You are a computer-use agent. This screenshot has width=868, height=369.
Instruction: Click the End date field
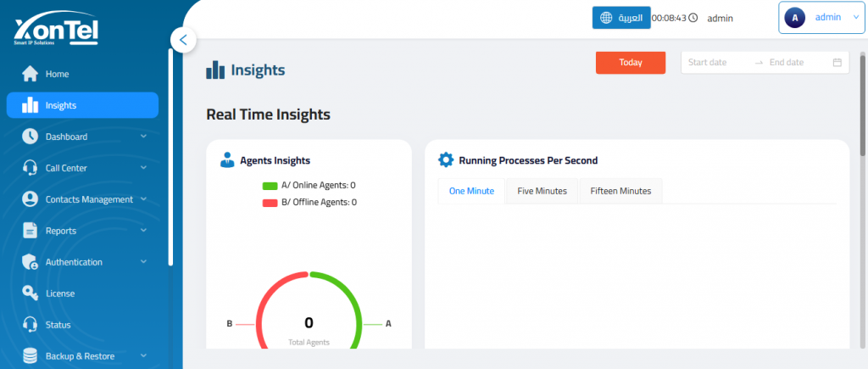(x=797, y=63)
